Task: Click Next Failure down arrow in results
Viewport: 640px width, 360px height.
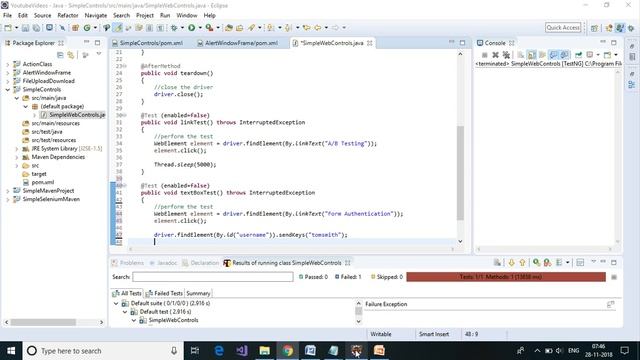Action: coord(511,263)
